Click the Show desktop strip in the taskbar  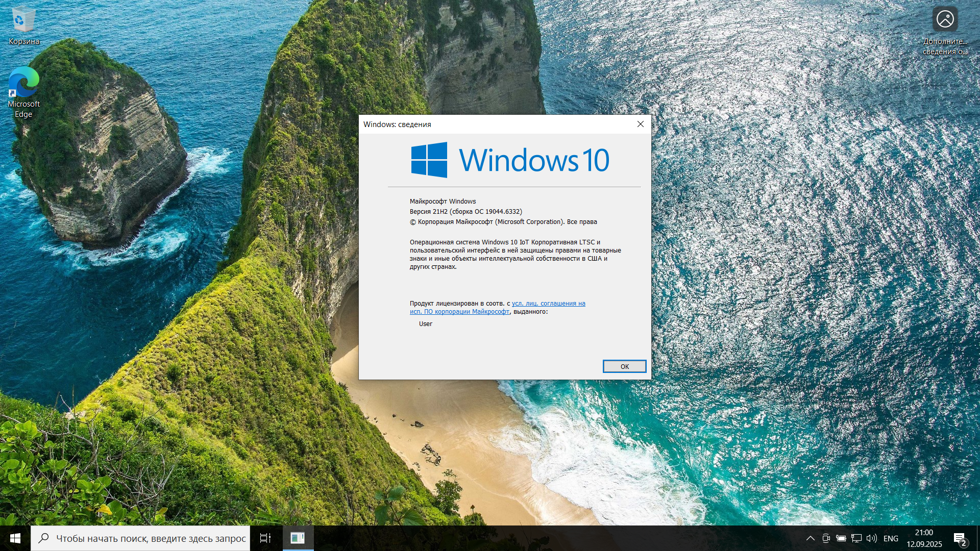coord(977,538)
